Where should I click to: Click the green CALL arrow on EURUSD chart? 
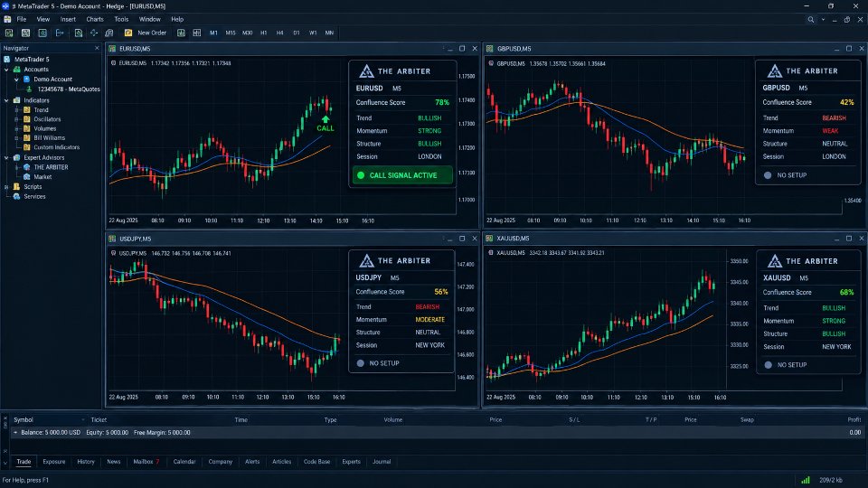coord(325,119)
